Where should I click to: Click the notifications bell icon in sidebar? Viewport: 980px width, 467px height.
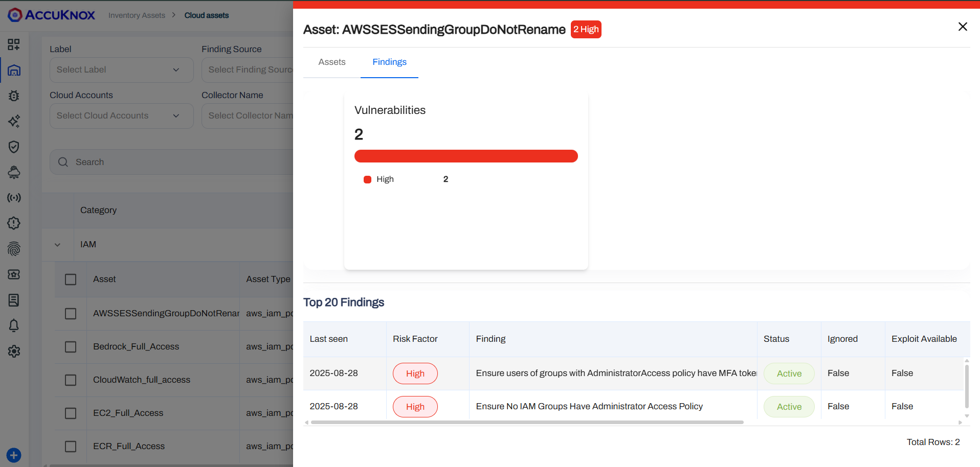[14, 325]
